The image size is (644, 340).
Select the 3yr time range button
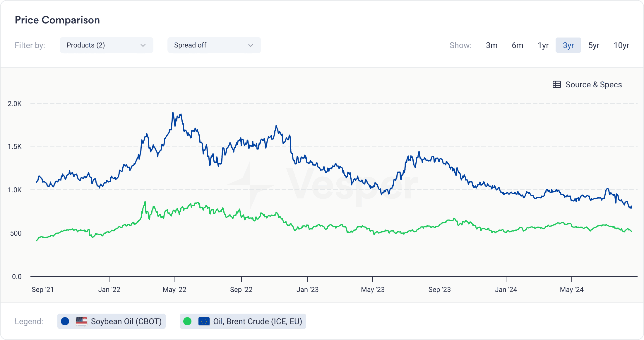click(568, 45)
